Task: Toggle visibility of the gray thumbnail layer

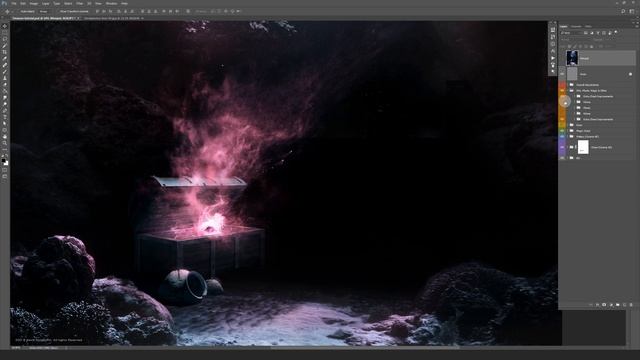Action: tap(562, 74)
